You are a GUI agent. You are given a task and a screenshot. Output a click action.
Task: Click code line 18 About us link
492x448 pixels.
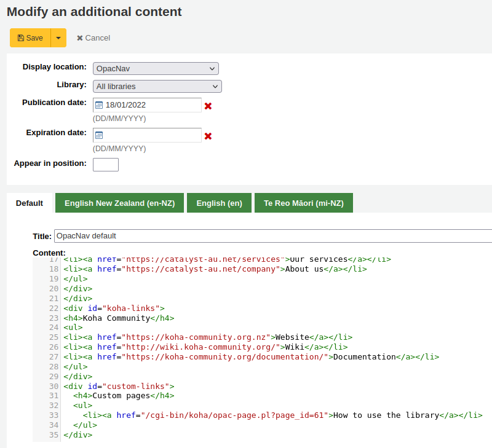215,269
